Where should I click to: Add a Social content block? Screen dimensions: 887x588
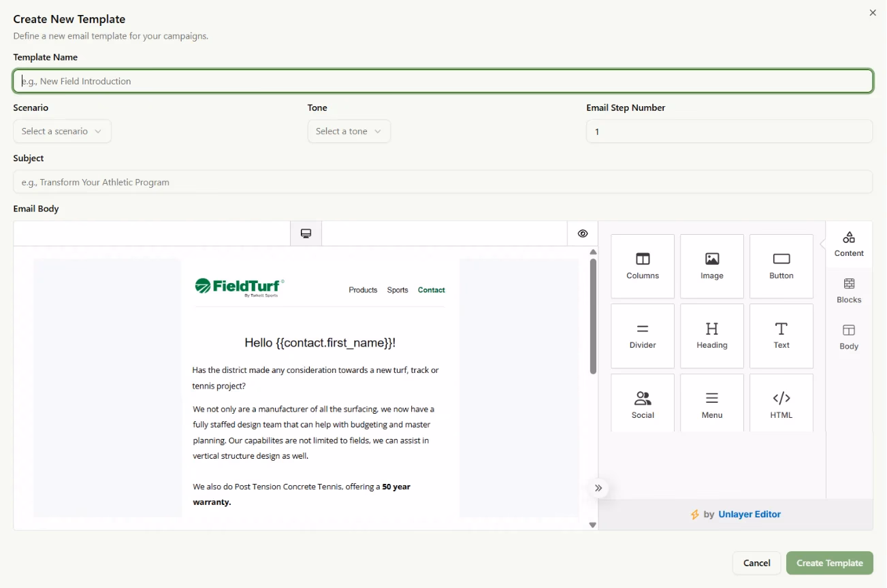(643, 403)
